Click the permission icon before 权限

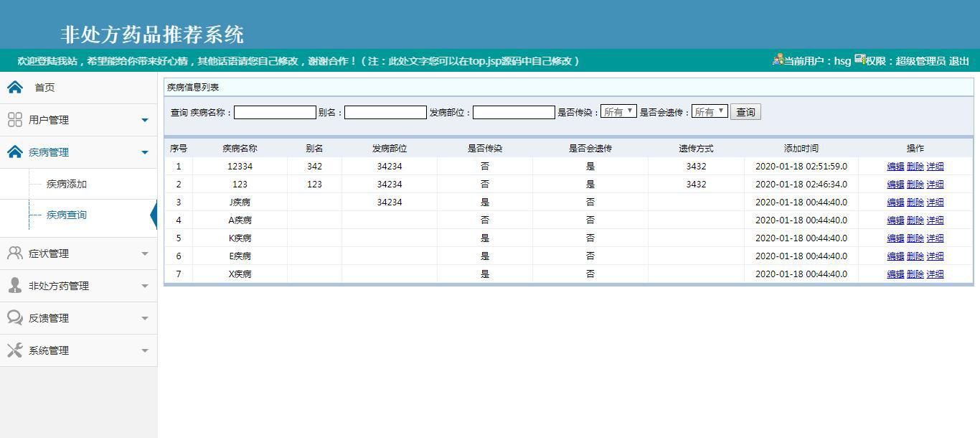(859, 60)
